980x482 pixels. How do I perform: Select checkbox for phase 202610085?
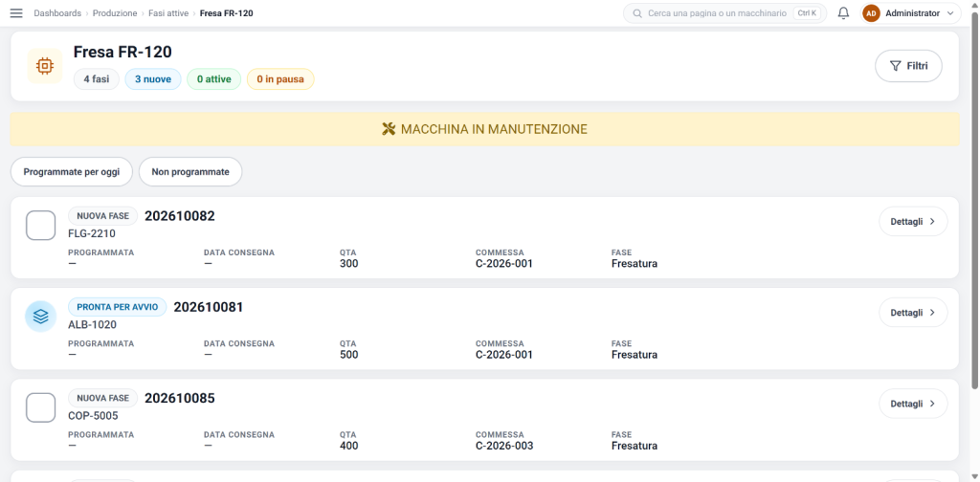point(40,407)
